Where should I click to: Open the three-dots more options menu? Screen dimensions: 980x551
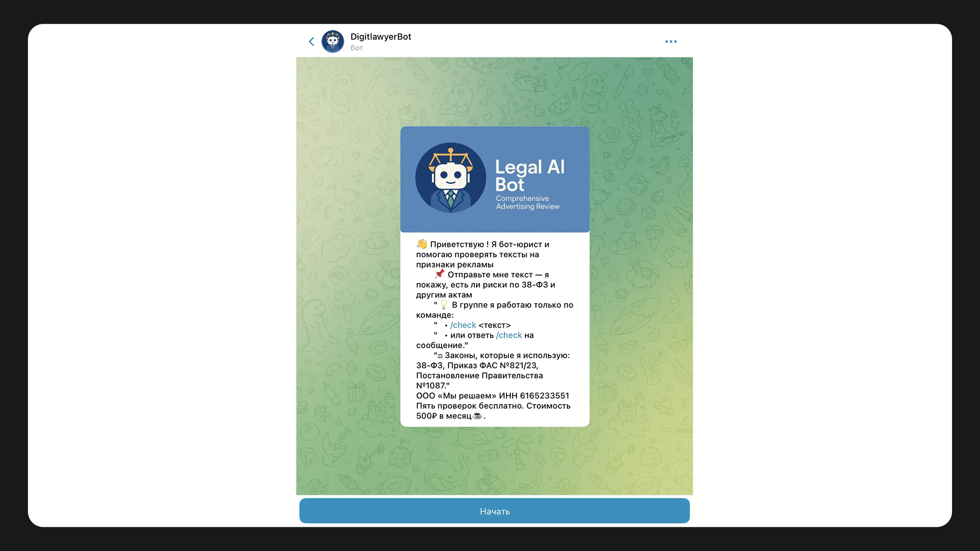click(671, 41)
